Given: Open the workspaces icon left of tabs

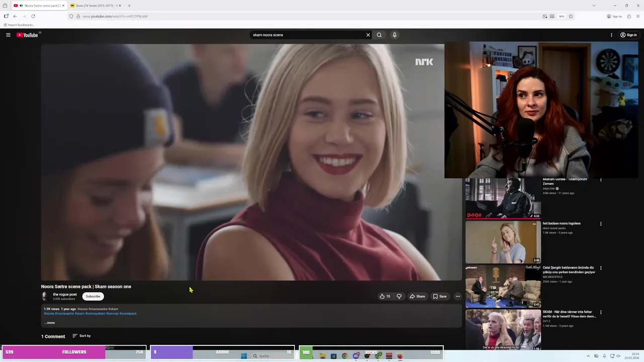Looking at the screenshot, I should point(5,6).
